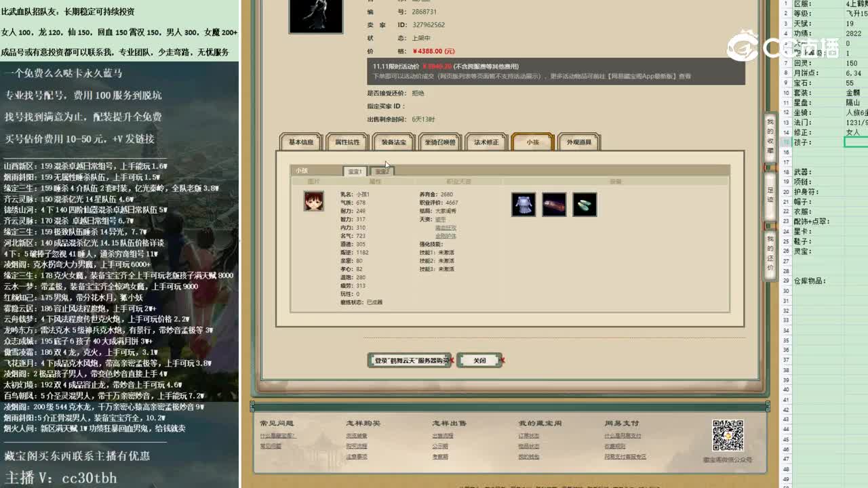Select the empty cell beside 孩子 in spreadsheet
The image size is (868, 488).
pos(856,142)
